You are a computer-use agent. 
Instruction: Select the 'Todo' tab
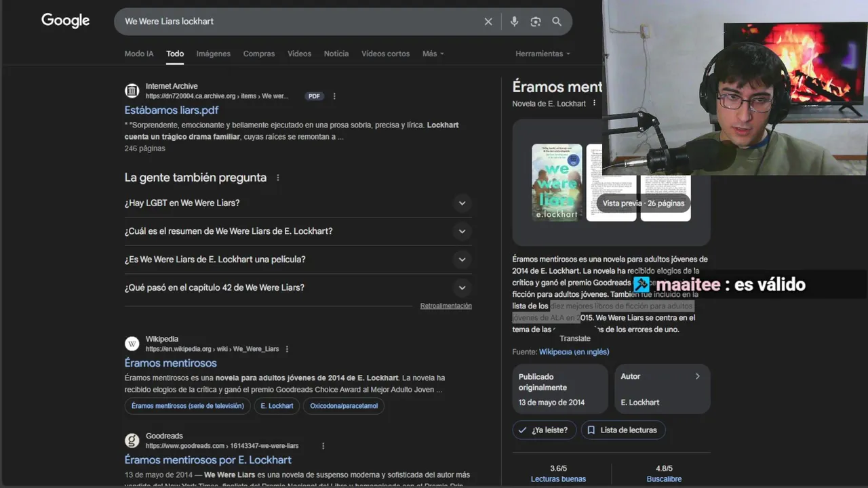(175, 54)
